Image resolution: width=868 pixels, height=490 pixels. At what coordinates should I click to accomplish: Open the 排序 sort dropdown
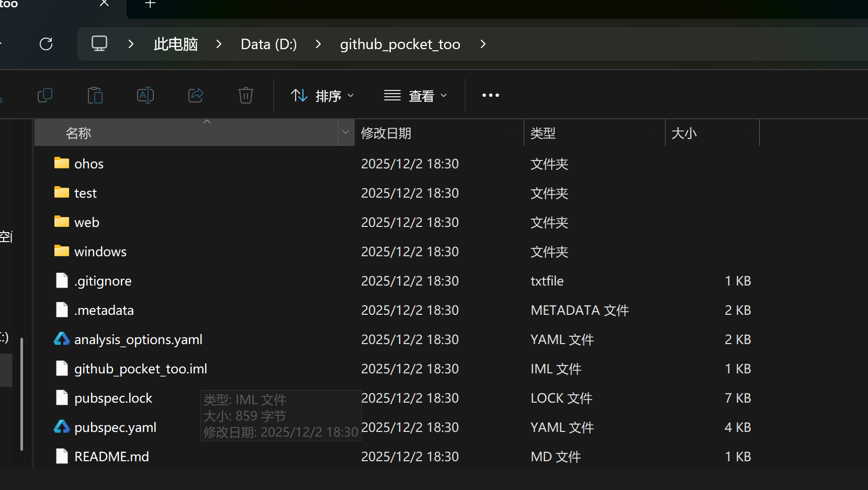click(321, 95)
